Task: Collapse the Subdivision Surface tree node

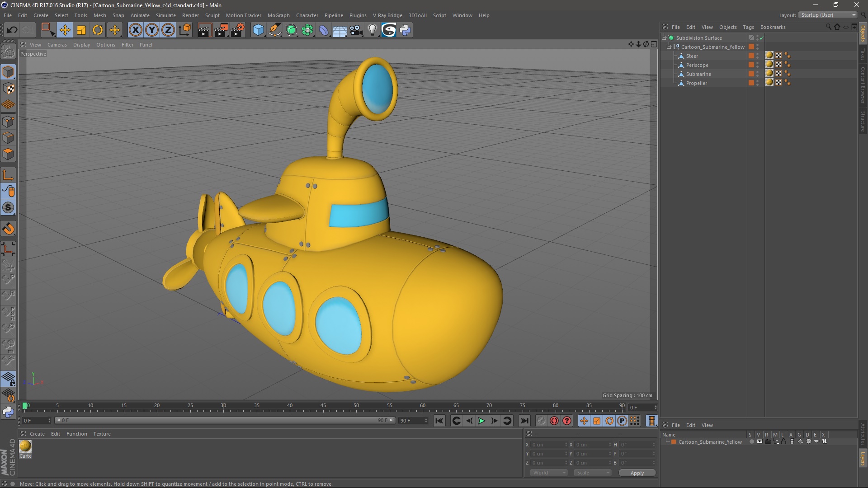Action: [x=664, y=38]
